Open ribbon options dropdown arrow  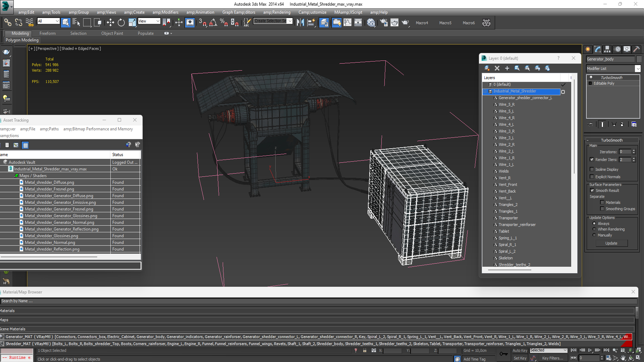[x=171, y=33]
